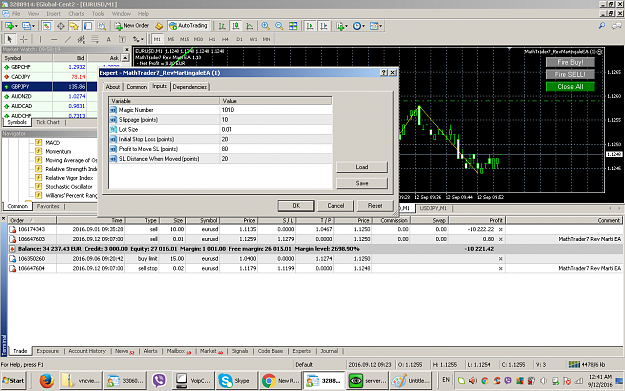625x391 pixels.
Task: Select Stochastic Oscillator in Navigator
Action: pyautogui.click(x=69, y=187)
